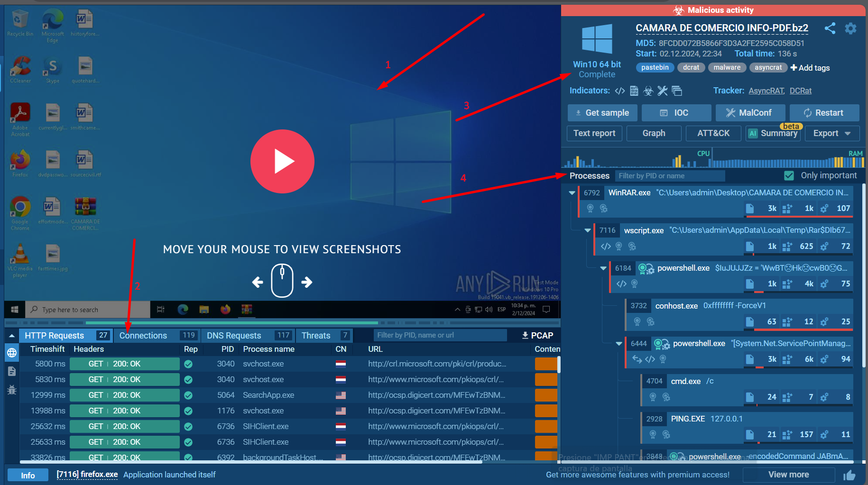Focus the Filter by PID or name field
The image size is (868, 485).
670,176
